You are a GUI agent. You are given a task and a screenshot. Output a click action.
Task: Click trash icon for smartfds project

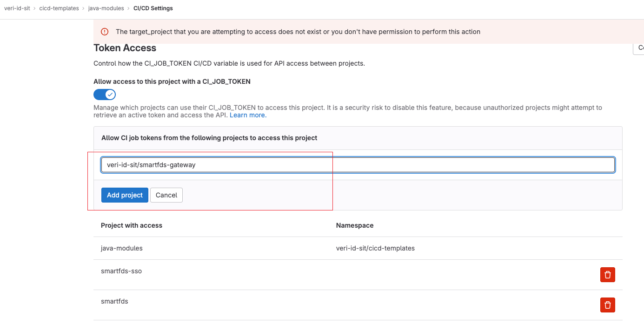coord(607,305)
